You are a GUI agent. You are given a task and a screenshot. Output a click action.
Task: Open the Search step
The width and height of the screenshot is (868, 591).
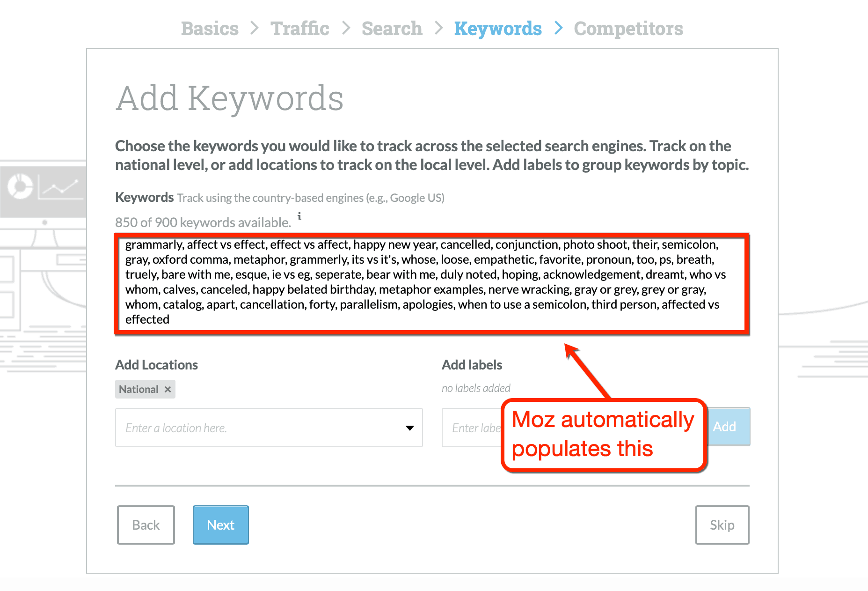(392, 28)
